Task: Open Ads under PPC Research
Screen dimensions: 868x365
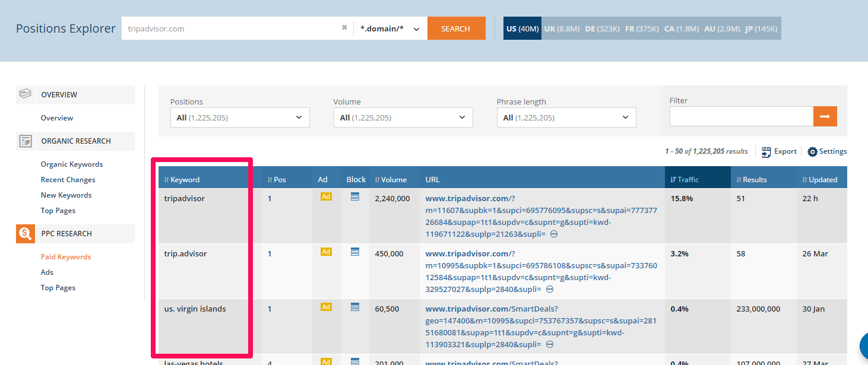Action: click(x=47, y=272)
